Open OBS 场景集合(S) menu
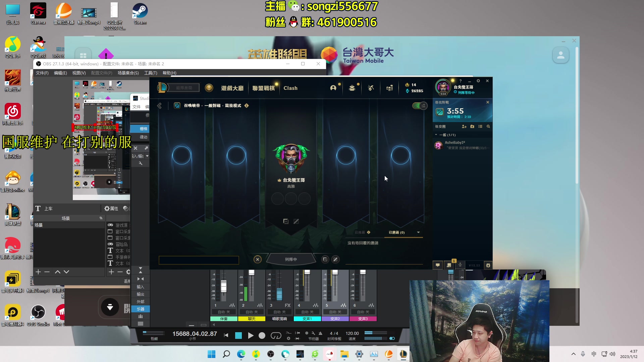The image size is (644, 362). [128, 73]
